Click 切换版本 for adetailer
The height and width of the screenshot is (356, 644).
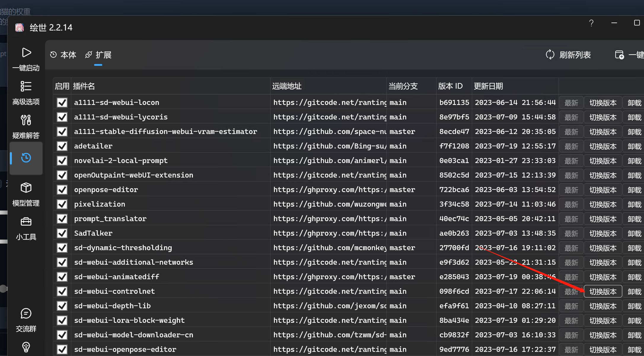603,146
